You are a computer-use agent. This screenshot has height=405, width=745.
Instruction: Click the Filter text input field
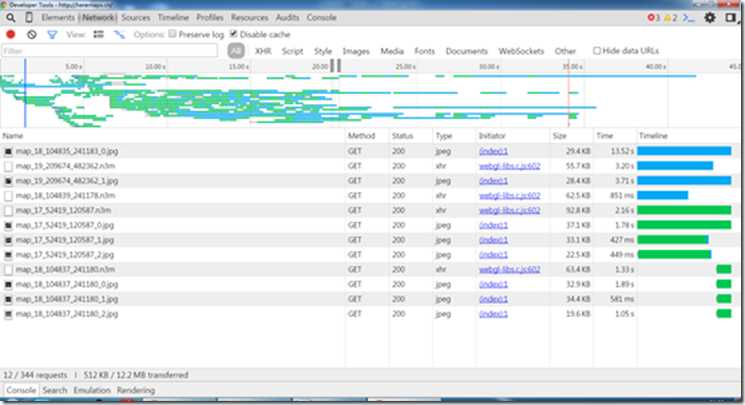[109, 51]
